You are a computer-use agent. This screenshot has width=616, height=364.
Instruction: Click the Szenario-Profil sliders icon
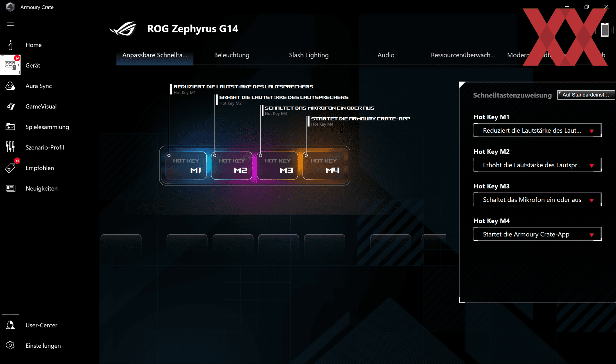[x=10, y=147]
